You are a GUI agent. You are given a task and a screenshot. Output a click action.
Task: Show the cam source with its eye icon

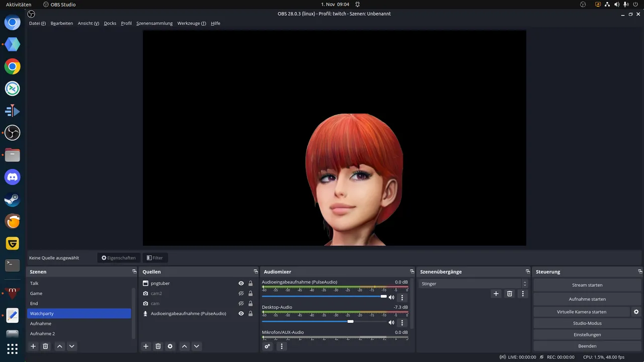click(x=241, y=304)
